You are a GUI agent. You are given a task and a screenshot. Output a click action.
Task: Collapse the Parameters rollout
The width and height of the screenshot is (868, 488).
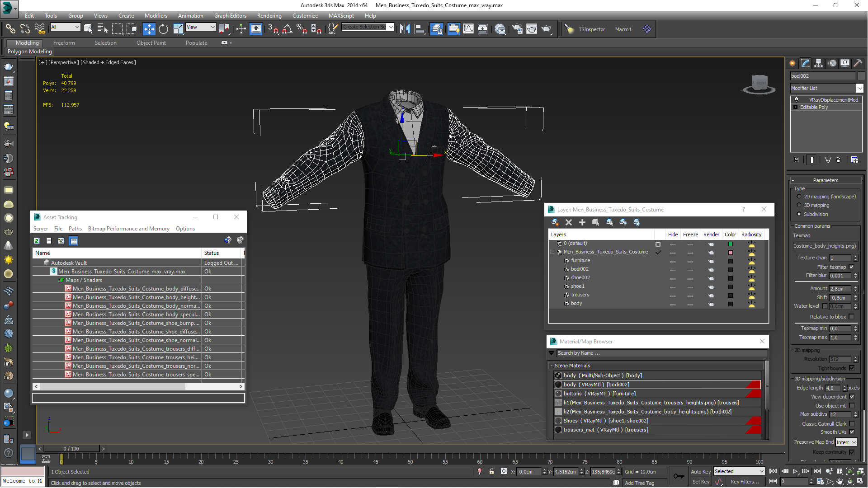click(826, 180)
